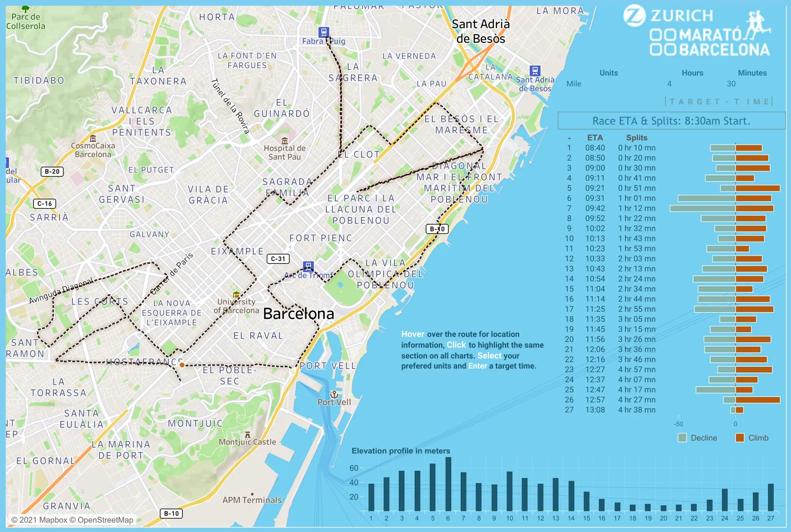
Task: Click the decline bar for split 7
Action: click(703, 208)
